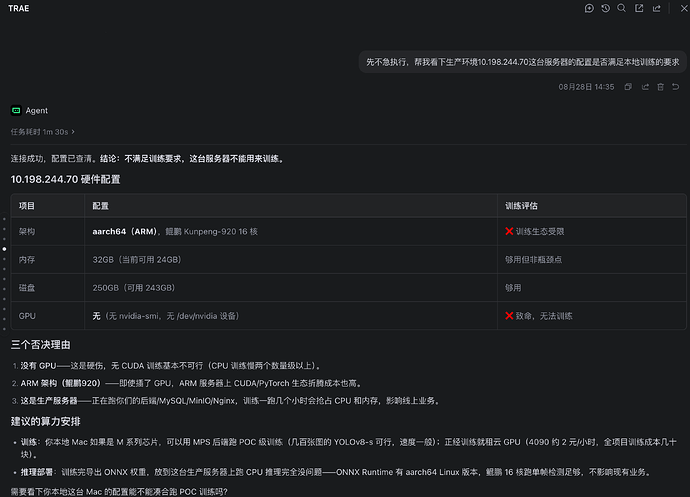This screenshot has height=497, width=690.
Task: Open chat in new window icon
Action: tap(639, 8)
